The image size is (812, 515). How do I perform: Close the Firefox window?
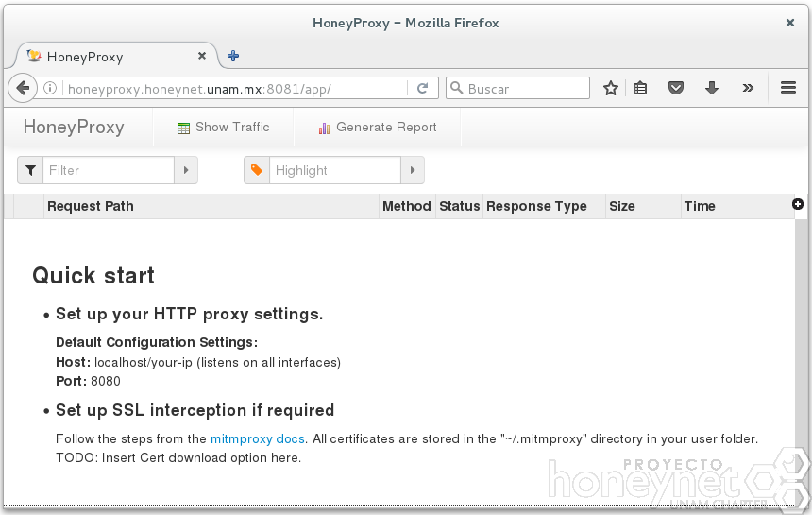pos(789,23)
